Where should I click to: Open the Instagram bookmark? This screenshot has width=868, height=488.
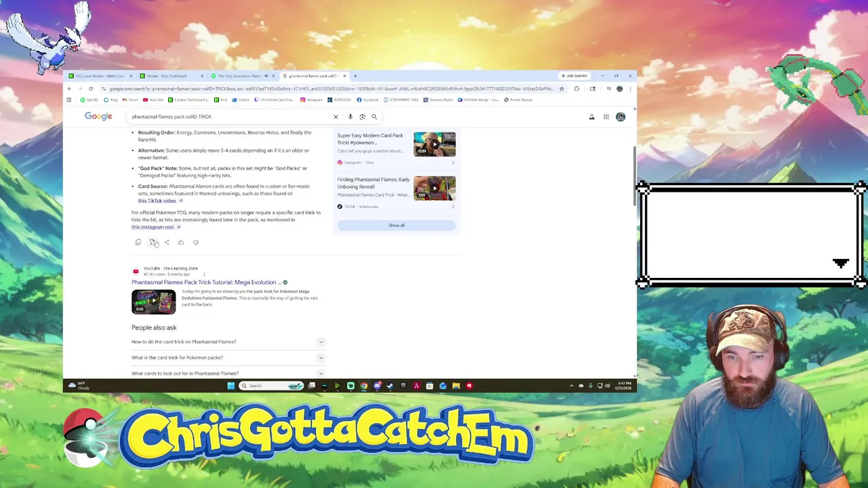(311, 100)
